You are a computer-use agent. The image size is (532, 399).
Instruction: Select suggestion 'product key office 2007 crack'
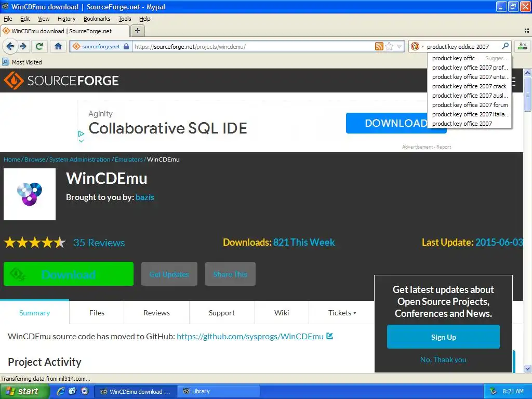coord(469,86)
